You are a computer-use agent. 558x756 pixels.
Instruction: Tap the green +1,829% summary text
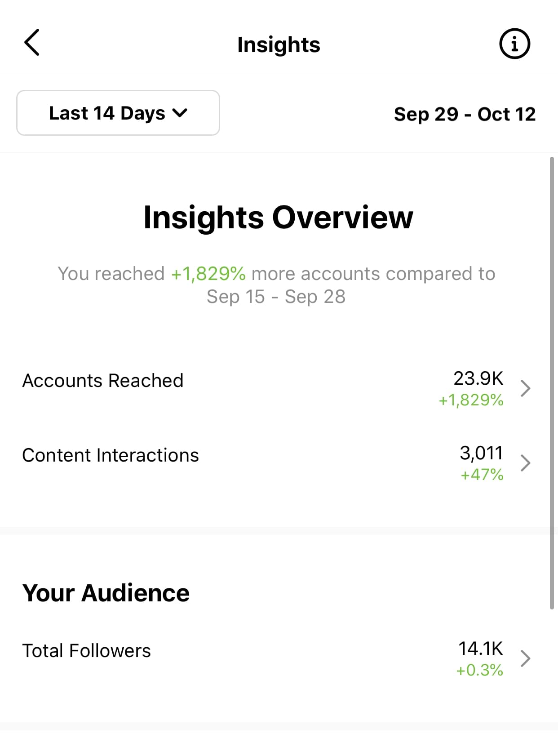(x=208, y=273)
